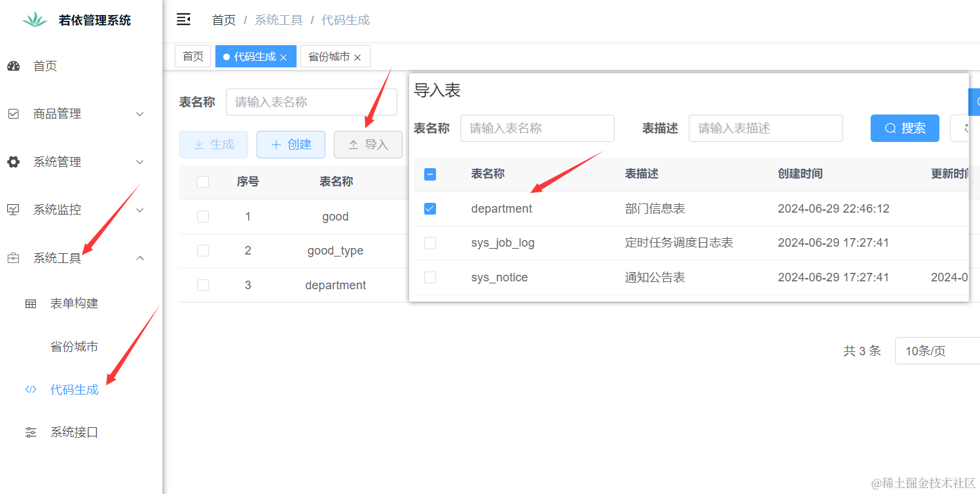Viewport: 980px width, 494px height.
Task: Click the code icon beside 代码生成
Action: point(31,389)
